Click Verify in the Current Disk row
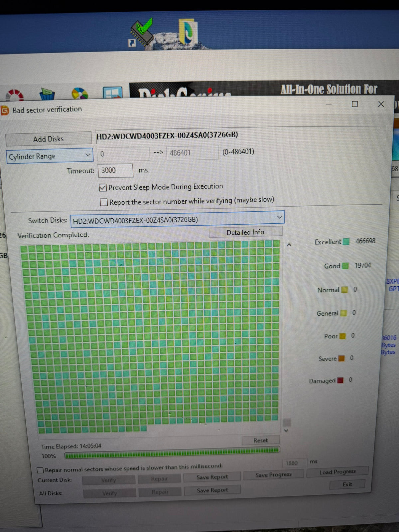This screenshot has width=399, height=532. 109,480
